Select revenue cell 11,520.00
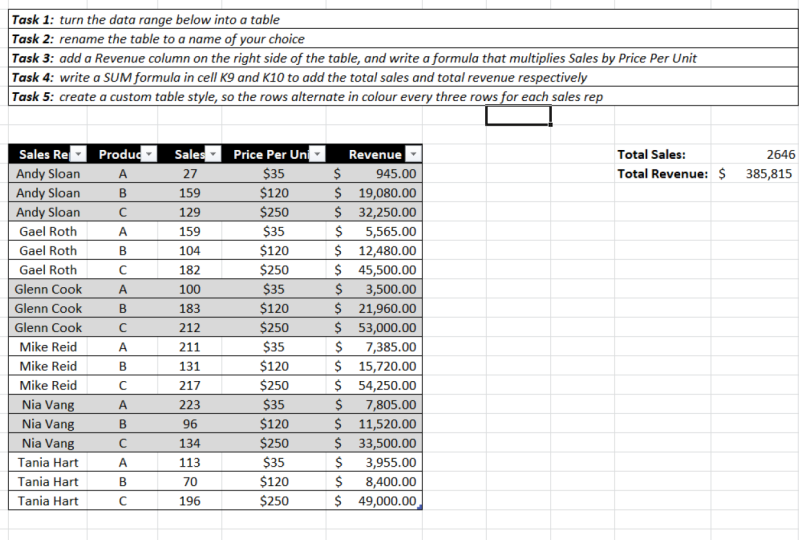This screenshot has width=799, height=540. point(374,424)
